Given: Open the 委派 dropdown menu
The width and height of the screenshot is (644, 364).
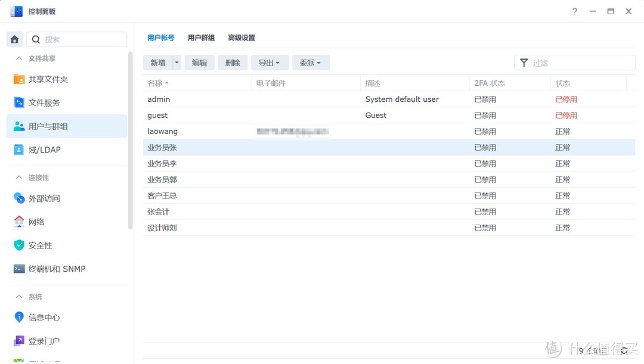Looking at the screenshot, I should tap(311, 62).
